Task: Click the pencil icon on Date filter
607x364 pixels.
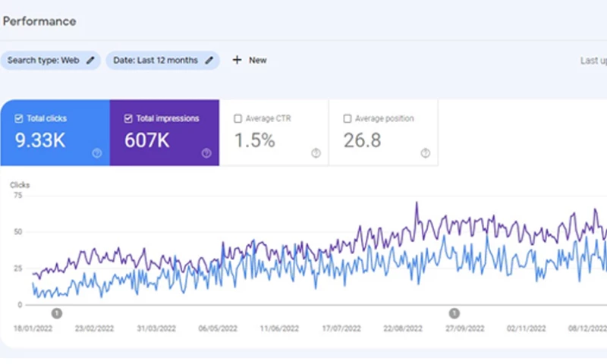Action: [210, 61]
